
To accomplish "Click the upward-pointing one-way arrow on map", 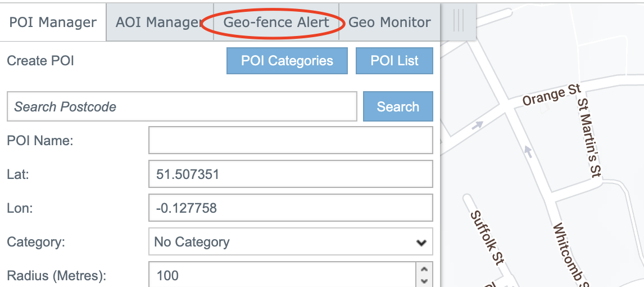I will (x=527, y=150).
